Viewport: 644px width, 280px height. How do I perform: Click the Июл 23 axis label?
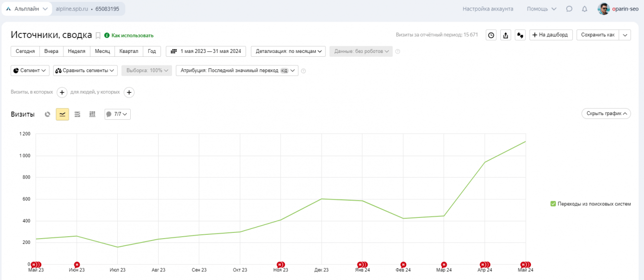click(117, 270)
